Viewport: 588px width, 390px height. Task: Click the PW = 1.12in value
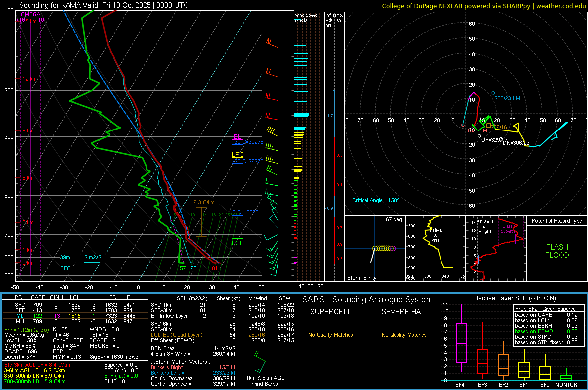tap(27, 329)
